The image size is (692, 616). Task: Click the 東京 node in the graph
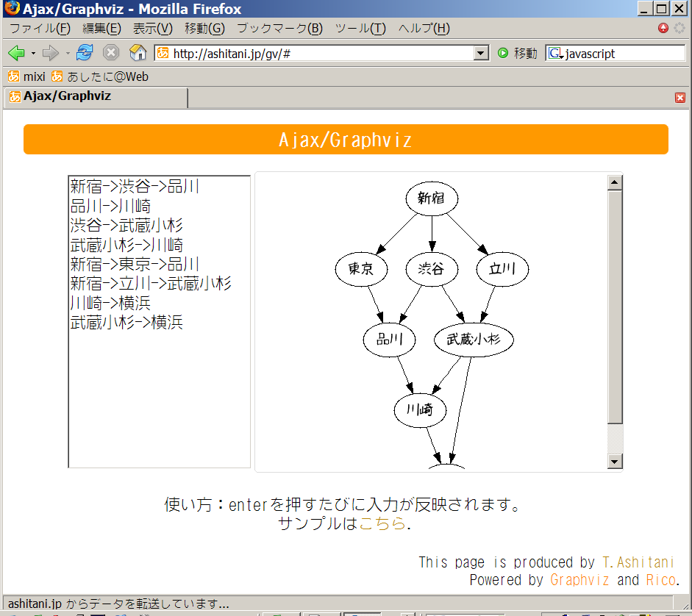pyautogui.click(x=361, y=269)
